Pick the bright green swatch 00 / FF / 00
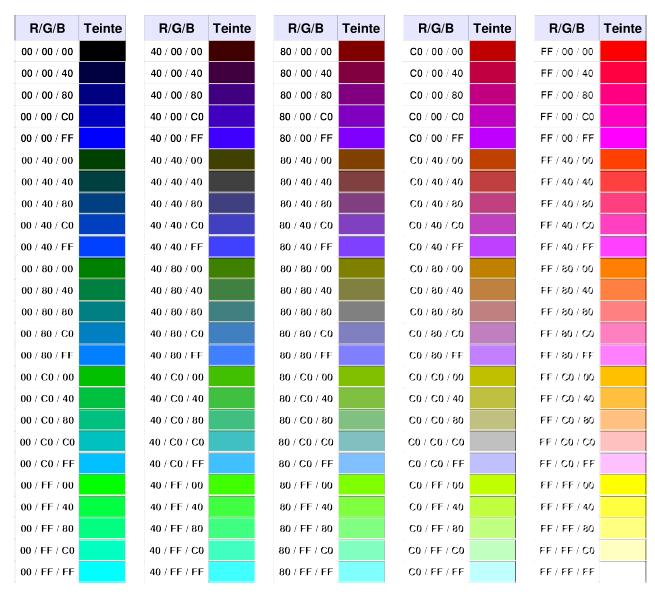 click(102, 485)
